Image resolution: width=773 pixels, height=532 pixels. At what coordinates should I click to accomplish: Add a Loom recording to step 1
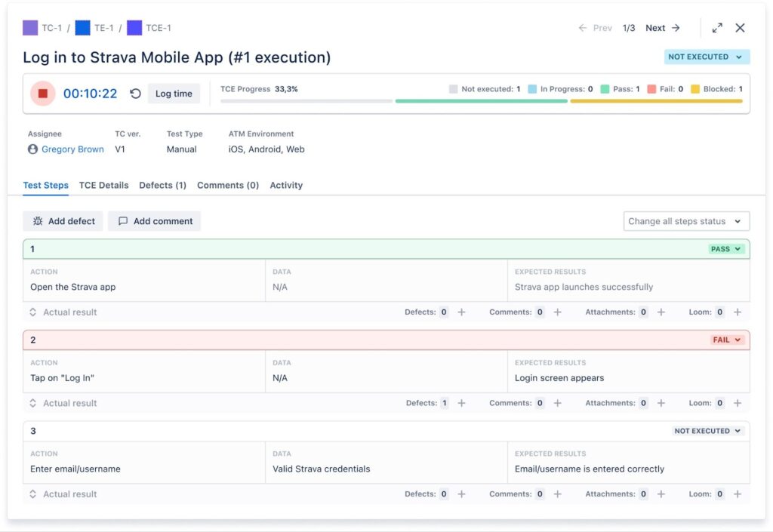click(x=738, y=311)
